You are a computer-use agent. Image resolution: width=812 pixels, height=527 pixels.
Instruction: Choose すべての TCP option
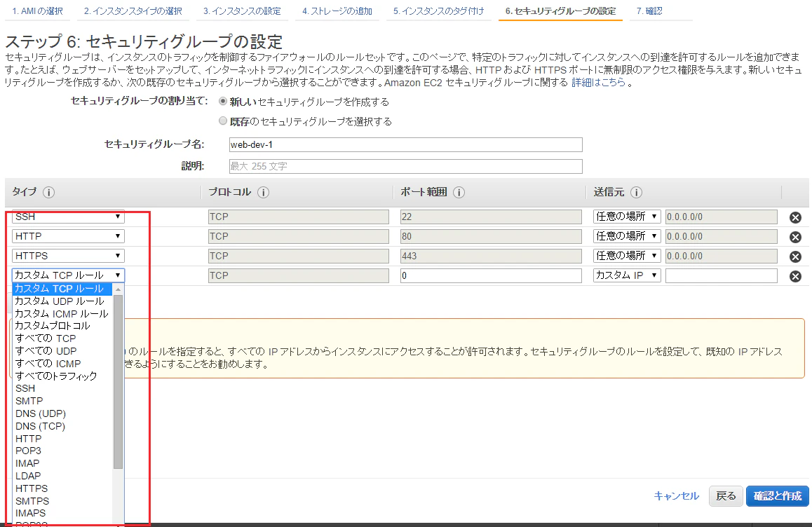coord(62,338)
